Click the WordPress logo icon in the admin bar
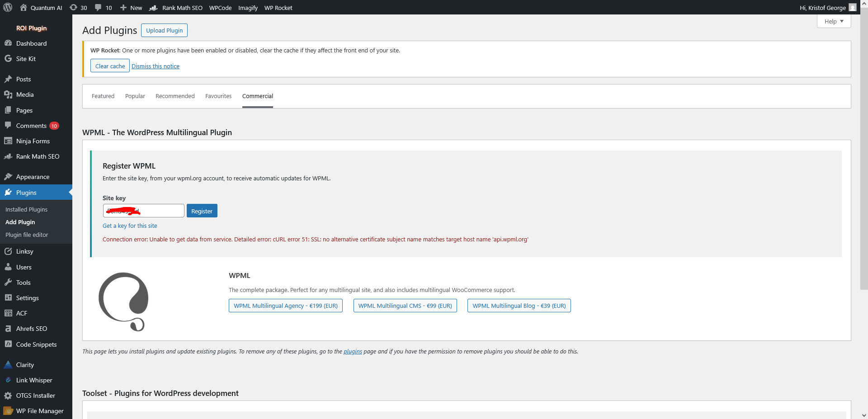Image resolution: width=868 pixels, height=419 pixels. [8, 7]
